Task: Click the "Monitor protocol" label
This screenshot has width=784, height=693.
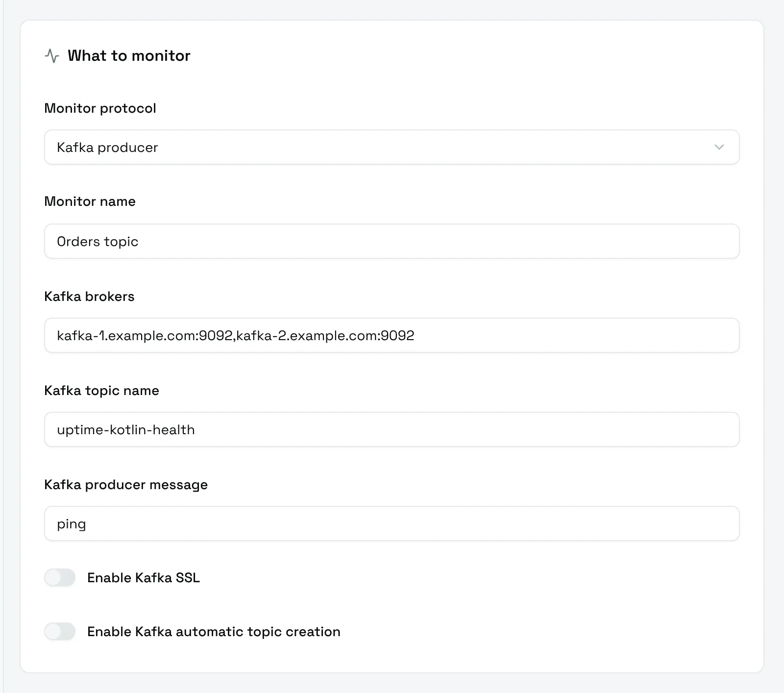Action: pyautogui.click(x=100, y=108)
